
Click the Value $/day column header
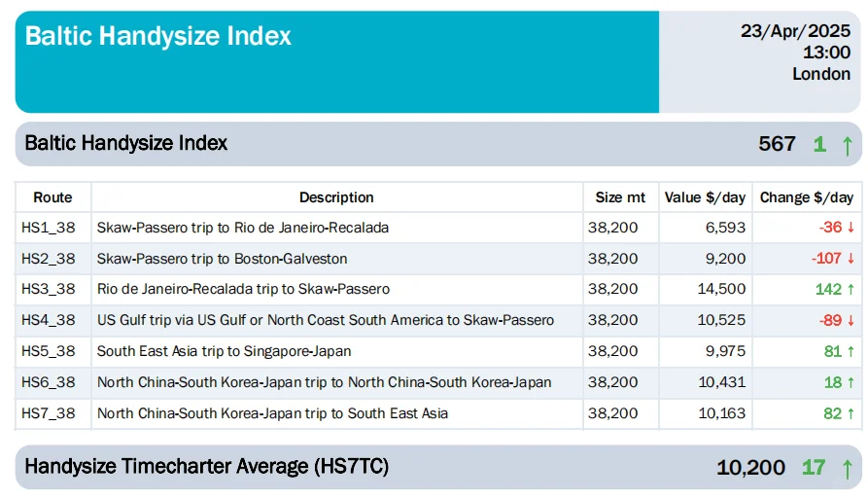click(x=705, y=197)
